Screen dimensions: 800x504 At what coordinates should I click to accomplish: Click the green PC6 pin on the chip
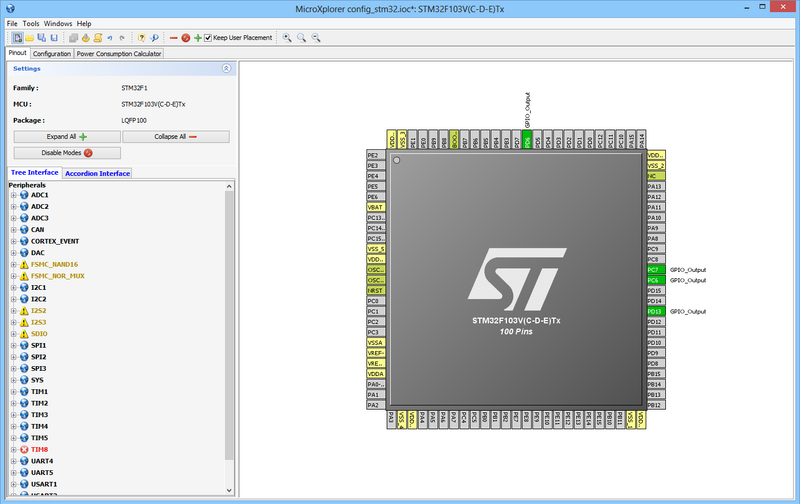[x=656, y=280]
